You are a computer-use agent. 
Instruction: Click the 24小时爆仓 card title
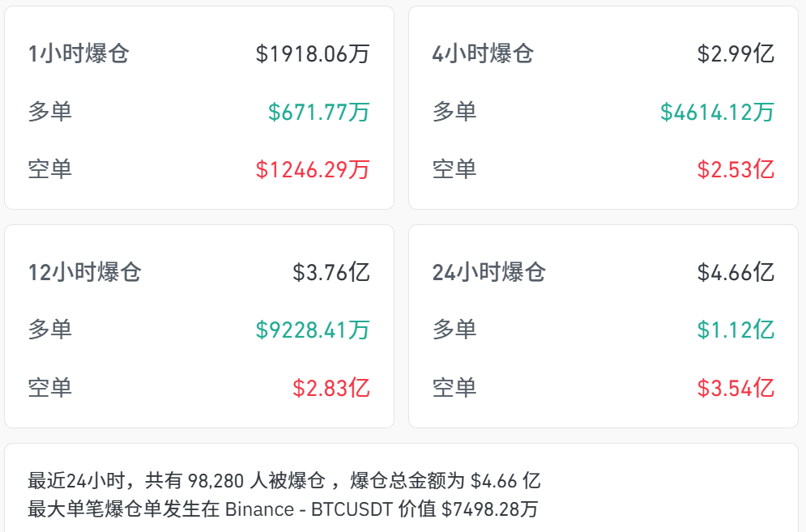coord(488,272)
